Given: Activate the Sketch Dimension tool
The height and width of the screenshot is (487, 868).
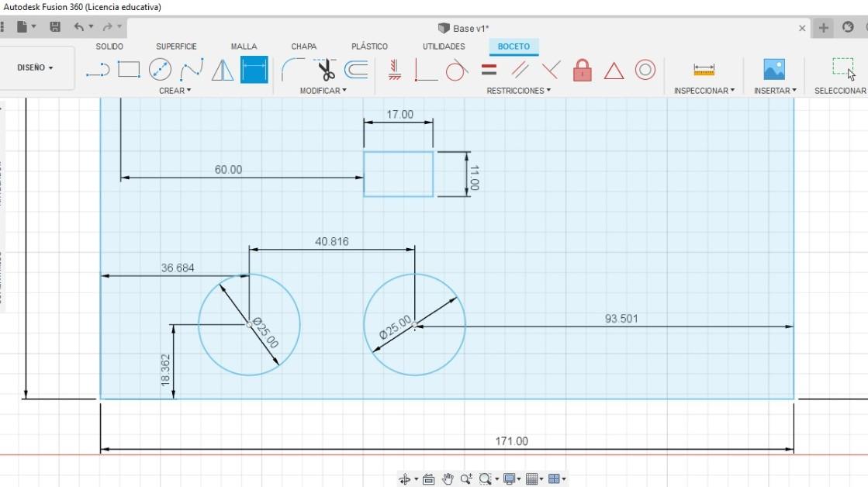Looking at the screenshot, I should click(254, 70).
